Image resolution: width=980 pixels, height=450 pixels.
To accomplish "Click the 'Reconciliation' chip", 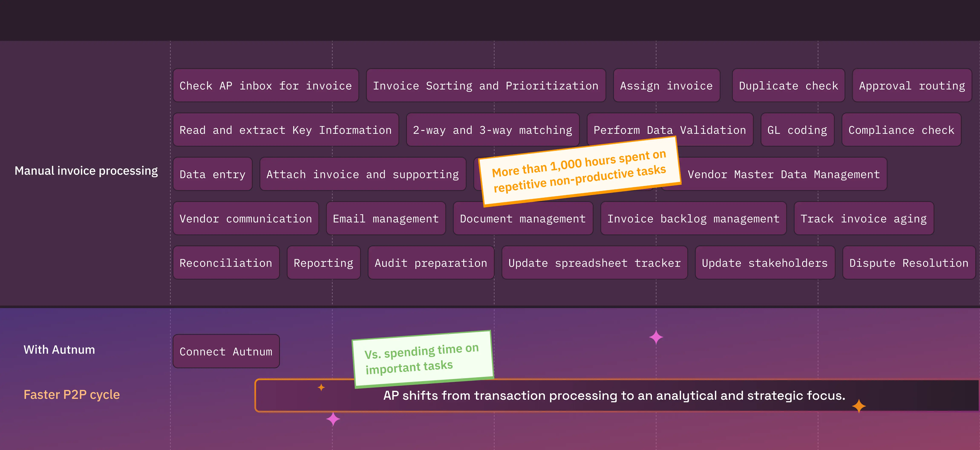I will [x=226, y=263].
